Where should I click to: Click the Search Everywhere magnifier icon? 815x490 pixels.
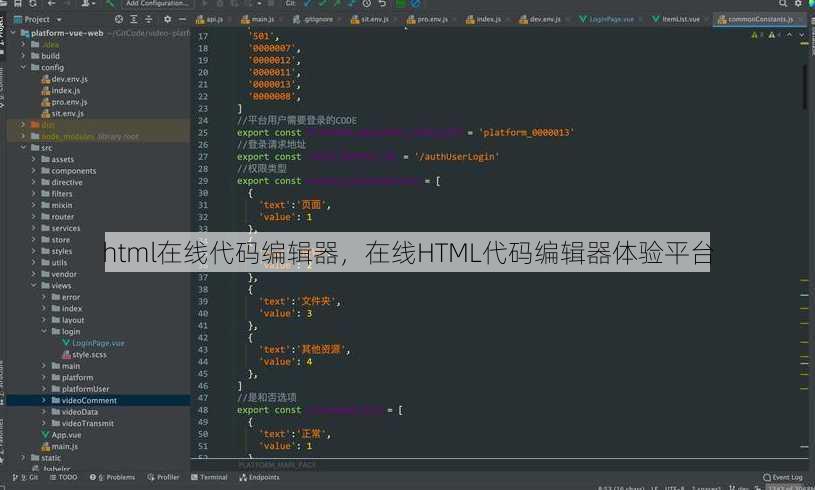(783, 4)
